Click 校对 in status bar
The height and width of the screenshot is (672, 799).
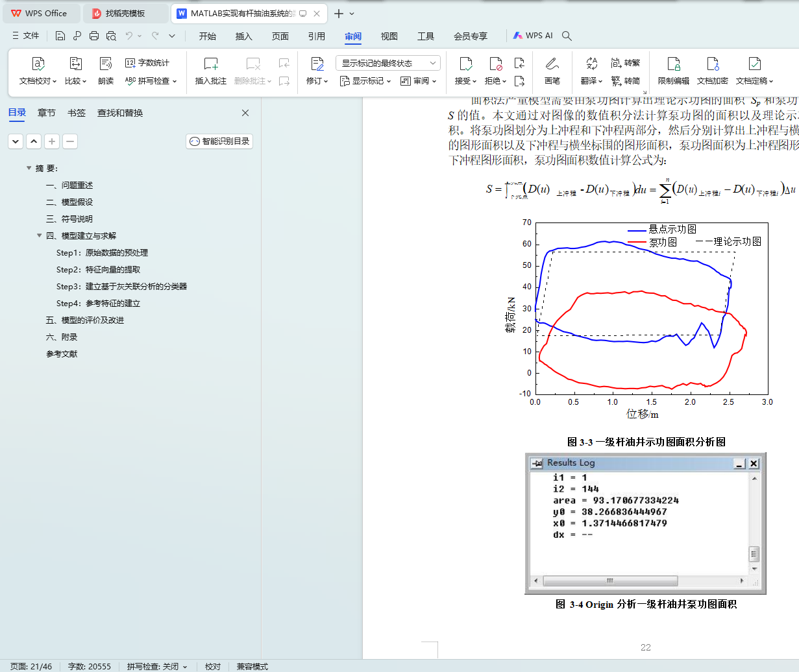pos(213,667)
